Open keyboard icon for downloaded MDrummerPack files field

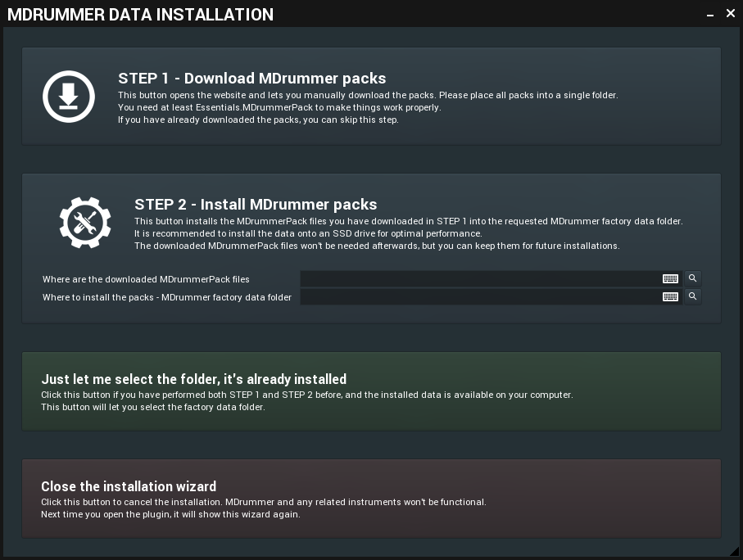pos(670,278)
